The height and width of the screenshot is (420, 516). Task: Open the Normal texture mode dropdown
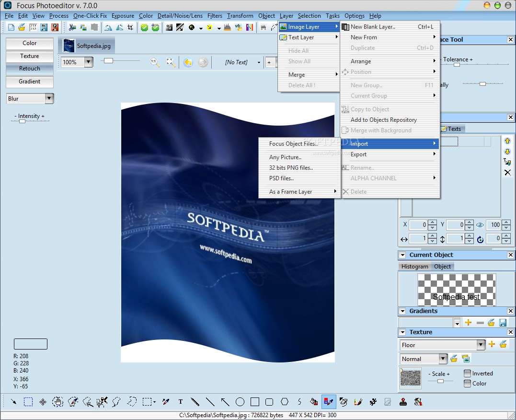(x=443, y=359)
